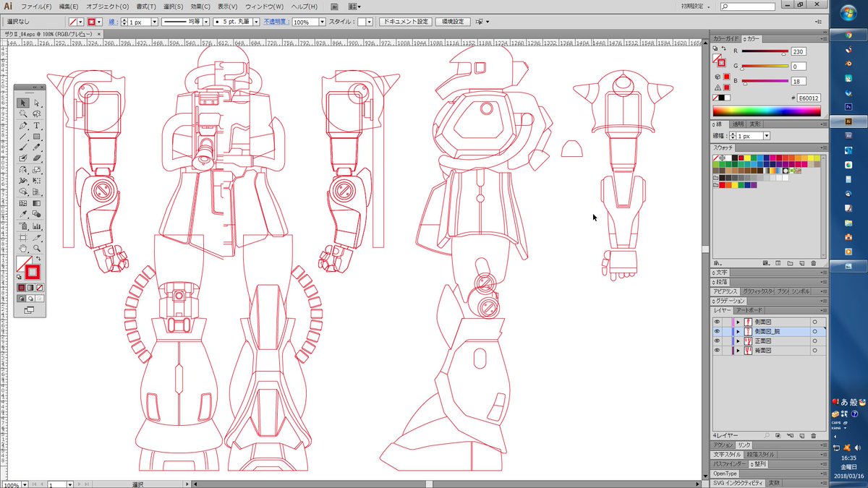Click the hex color field E60012
The width and height of the screenshot is (868, 488).
click(809, 98)
